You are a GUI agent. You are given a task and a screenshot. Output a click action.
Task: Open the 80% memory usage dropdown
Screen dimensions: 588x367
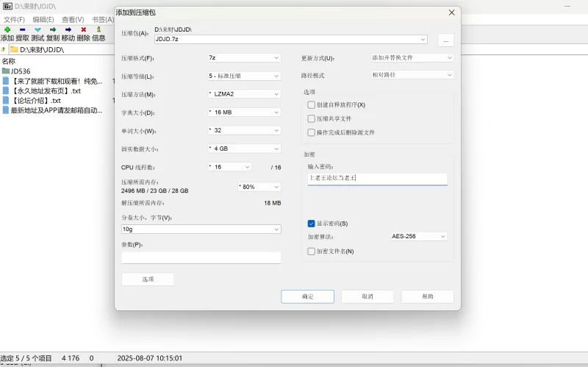tap(259, 187)
